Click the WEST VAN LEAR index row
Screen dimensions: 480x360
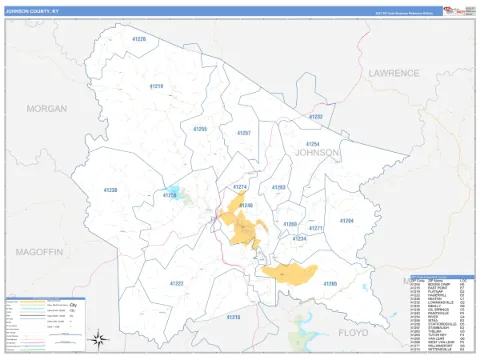coord(438,342)
